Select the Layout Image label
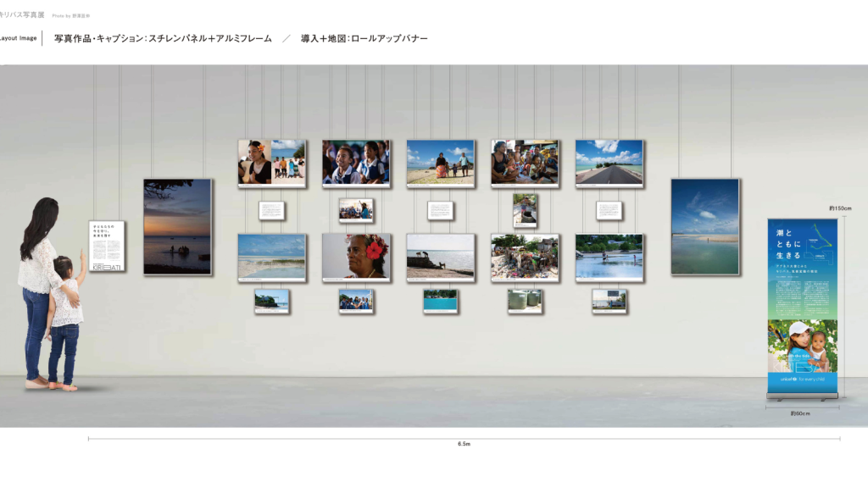 19,38
